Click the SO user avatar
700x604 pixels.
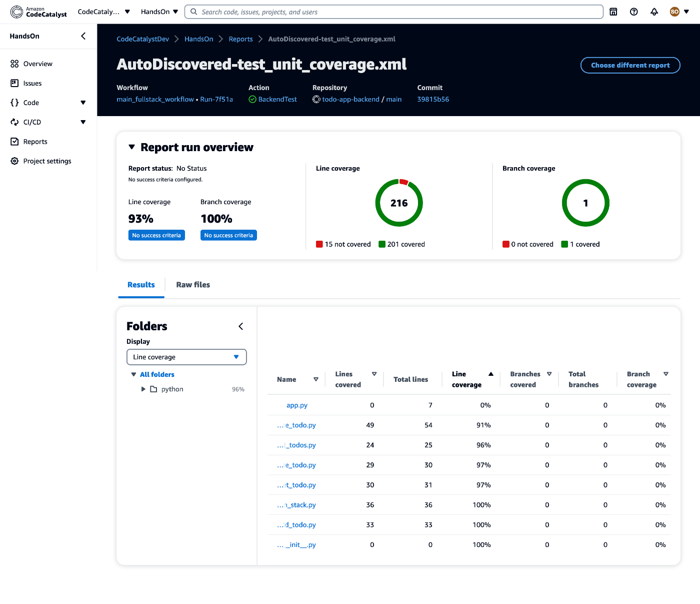674,12
